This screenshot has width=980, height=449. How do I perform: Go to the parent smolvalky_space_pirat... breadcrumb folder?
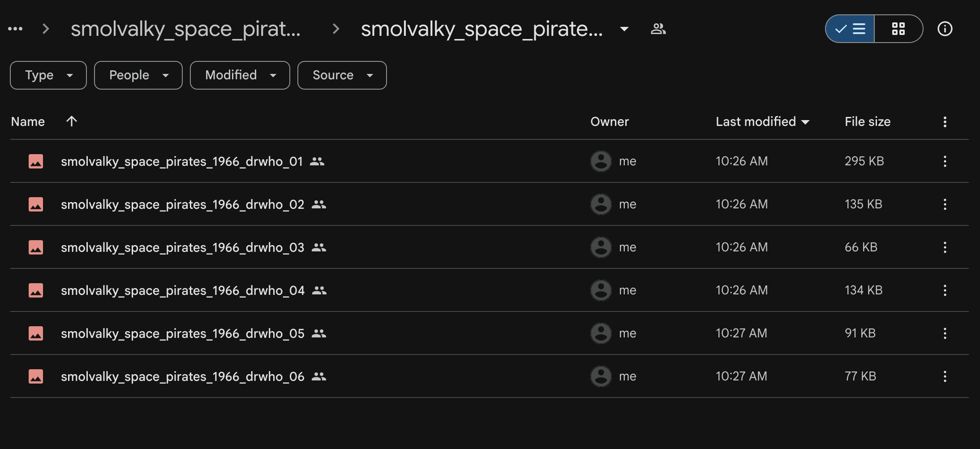pyautogui.click(x=185, y=29)
